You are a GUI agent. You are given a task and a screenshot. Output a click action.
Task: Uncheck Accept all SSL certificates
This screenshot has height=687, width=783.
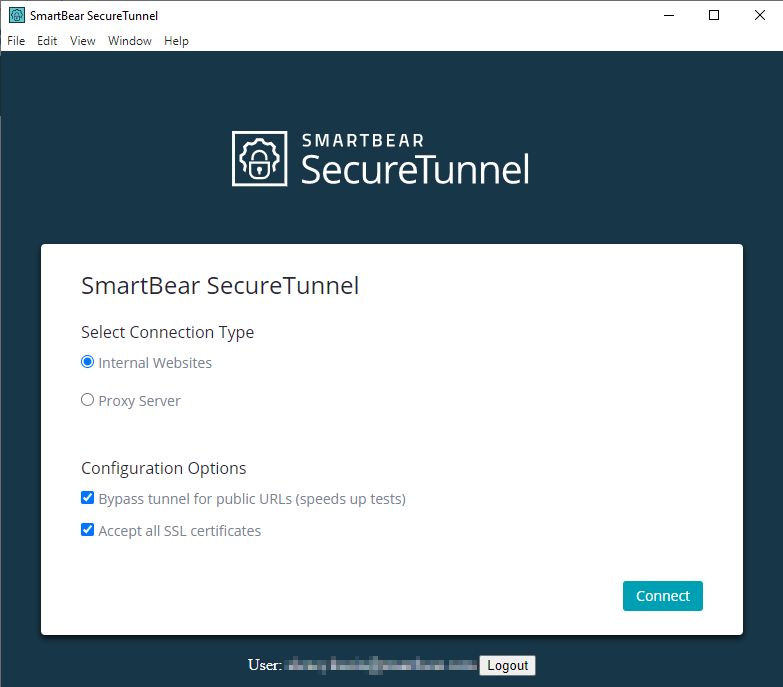tap(88, 530)
